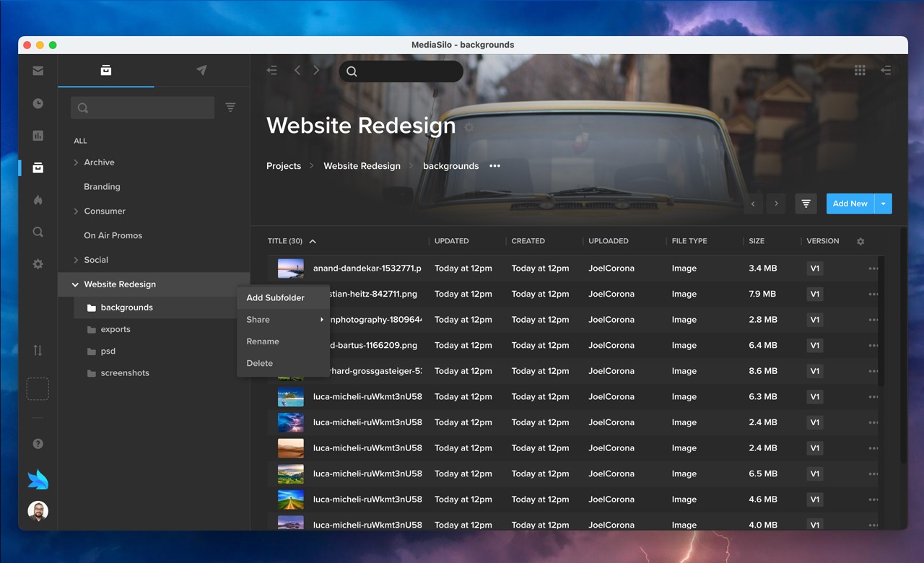The image size is (924, 563).
Task: Click the blue MediaSilo logo icon
Action: click(38, 479)
